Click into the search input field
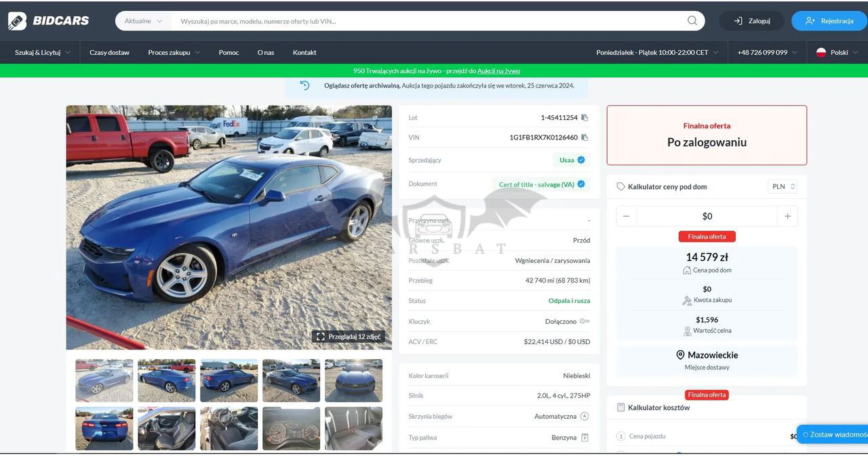This screenshot has width=868, height=456. (427, 21)
